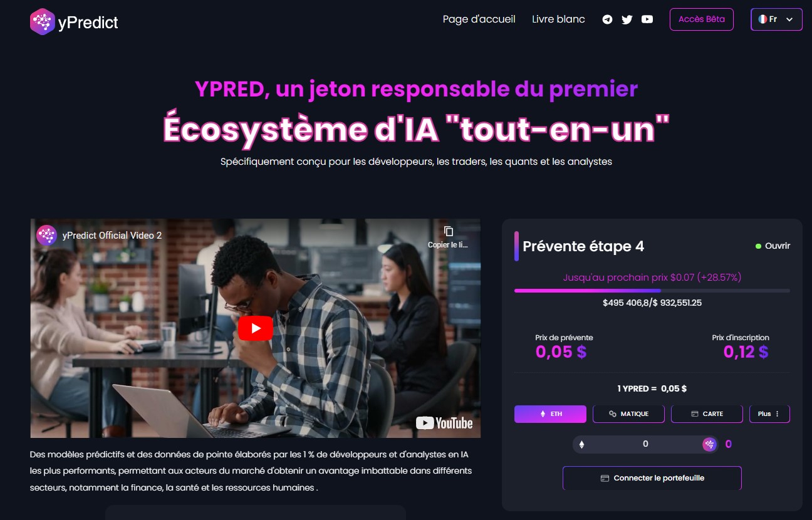
Task: Go to Page d'accueil
Action: click(479, 19)
